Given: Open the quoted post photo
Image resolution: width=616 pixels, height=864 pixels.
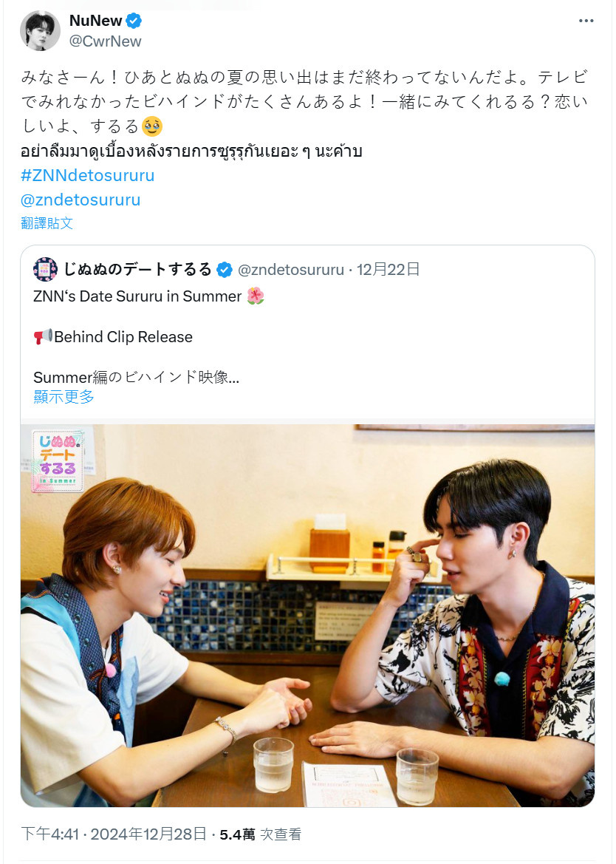Looking at the screenshot, I should [308, 616].
